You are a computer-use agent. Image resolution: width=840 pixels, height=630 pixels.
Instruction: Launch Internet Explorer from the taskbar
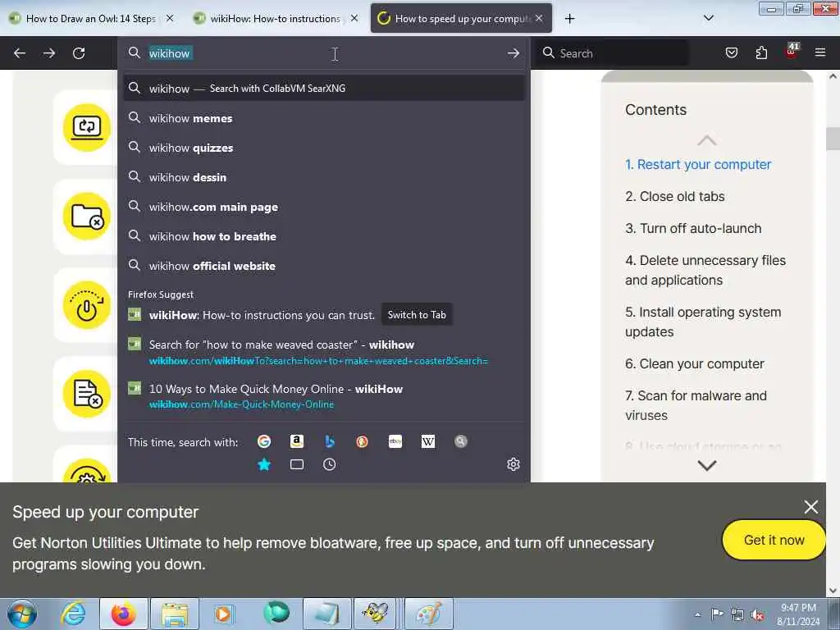72,614
